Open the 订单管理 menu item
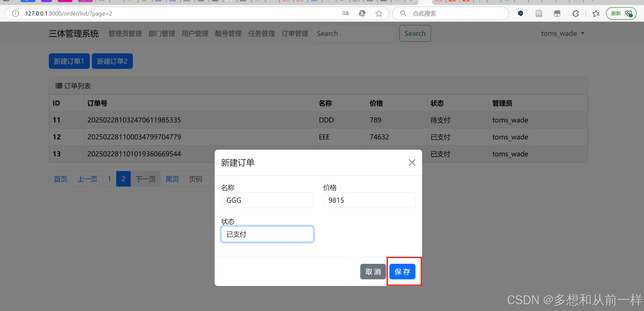 coord(295,34)
